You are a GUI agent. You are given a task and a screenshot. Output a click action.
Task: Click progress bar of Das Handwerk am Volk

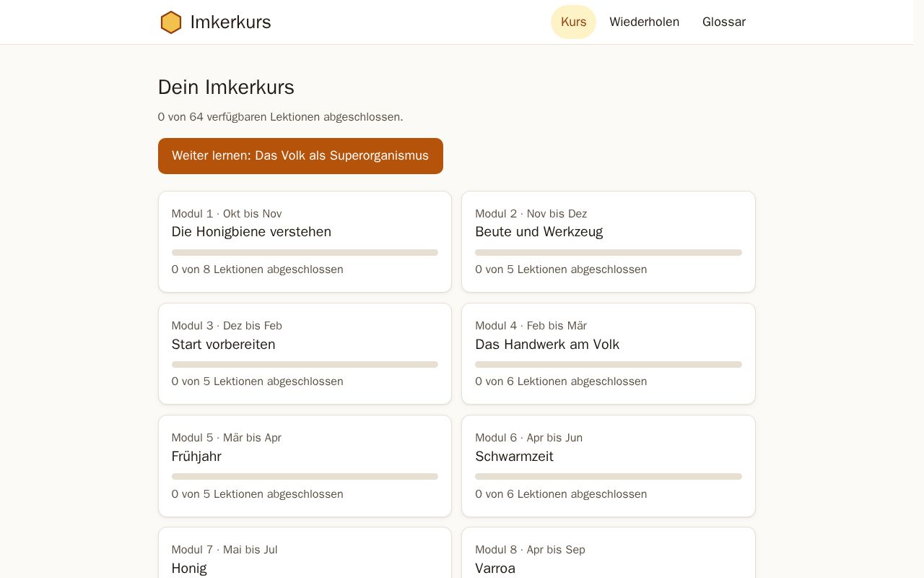click(x=609, y=365)
